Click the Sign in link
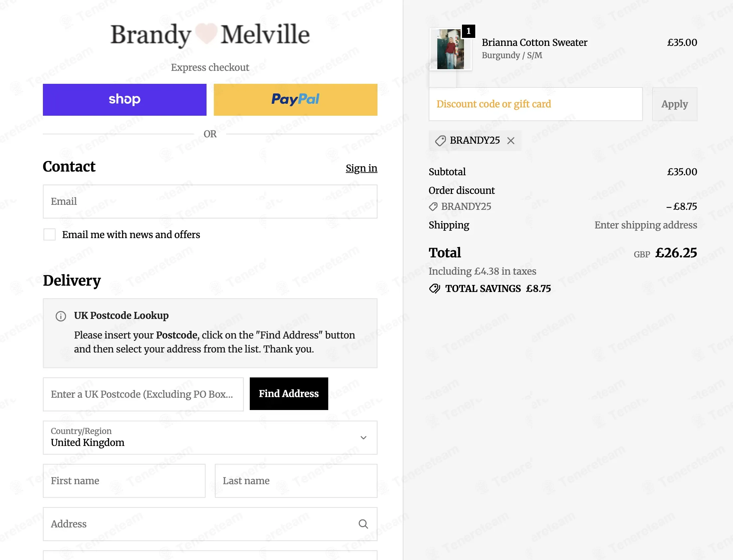The width and height of the screenshot is (733, 560). point(361,168)
